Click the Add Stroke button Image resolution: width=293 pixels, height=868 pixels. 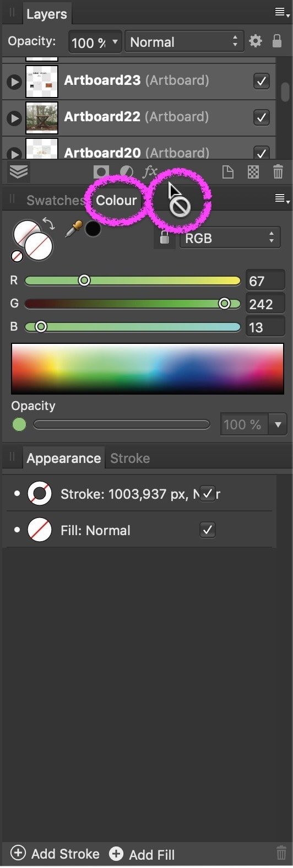pyautogui.click(x=55, y=854)
